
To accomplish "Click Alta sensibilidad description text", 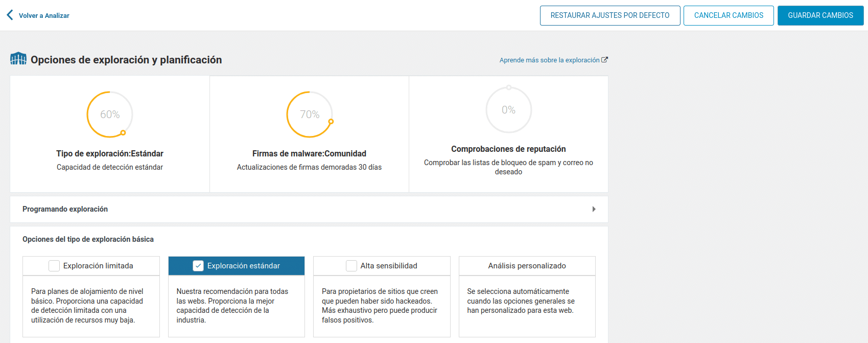I will 380,306.
